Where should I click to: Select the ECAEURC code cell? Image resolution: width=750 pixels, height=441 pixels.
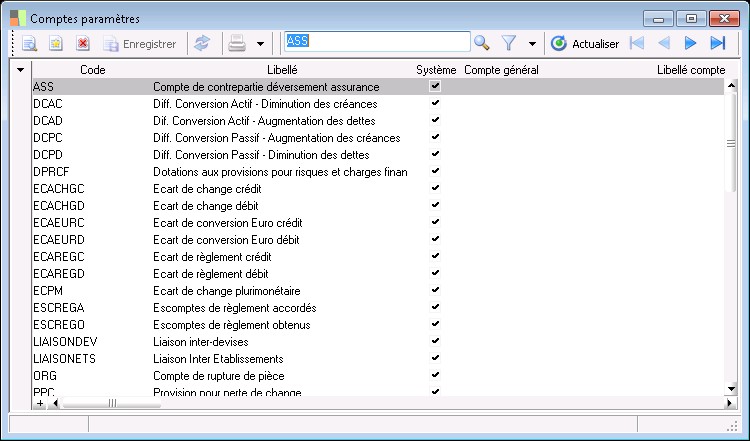[x=92, y=222]
